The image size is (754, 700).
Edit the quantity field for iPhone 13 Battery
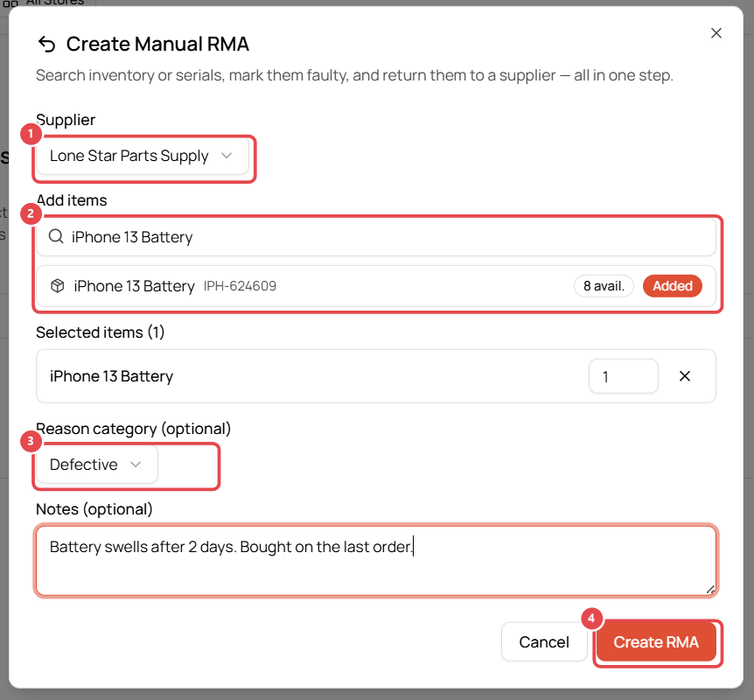pos(623,376)
